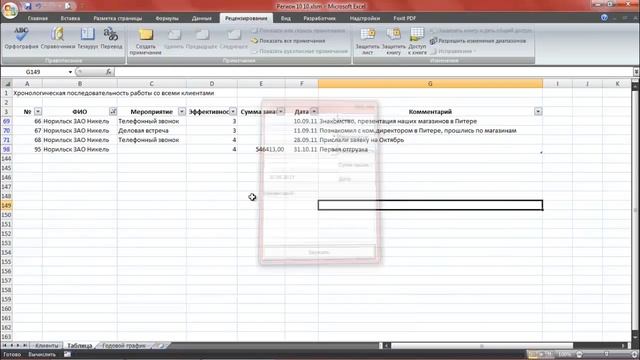Protect the workbook with Защитить книгу
Viewport: 640px width, 360px height.
click(x=393, y=42)
